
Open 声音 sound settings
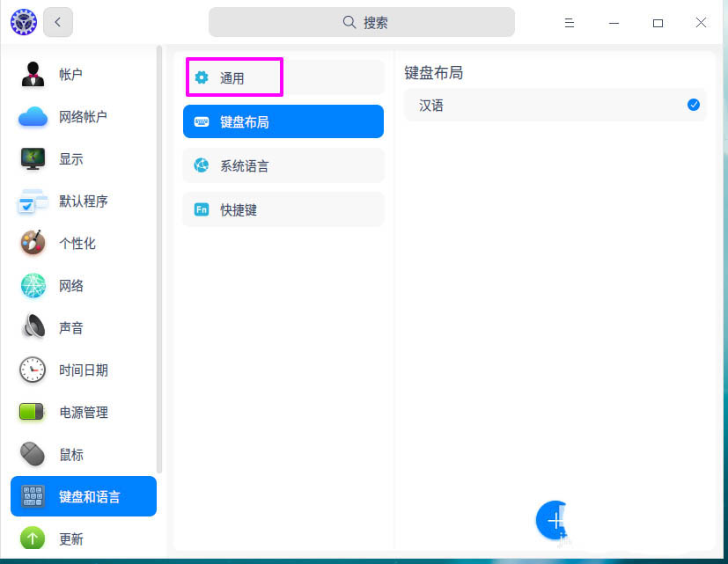[x=33, y=327]
